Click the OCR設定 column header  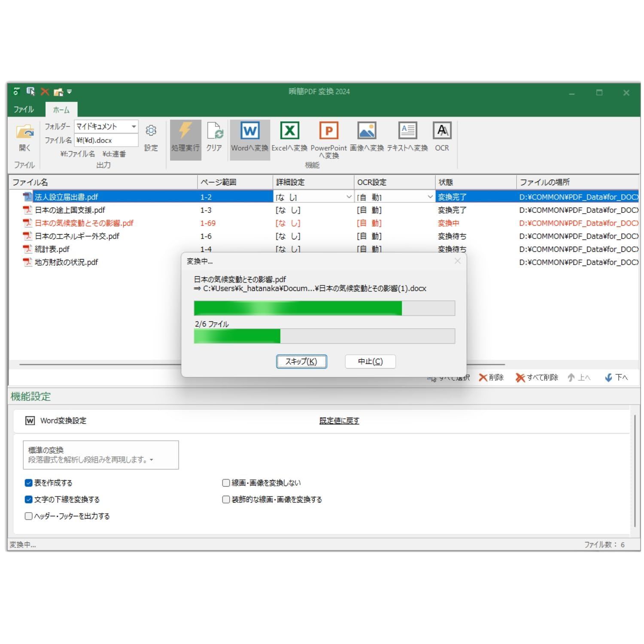pyautogui.click(x=395, y=182)
